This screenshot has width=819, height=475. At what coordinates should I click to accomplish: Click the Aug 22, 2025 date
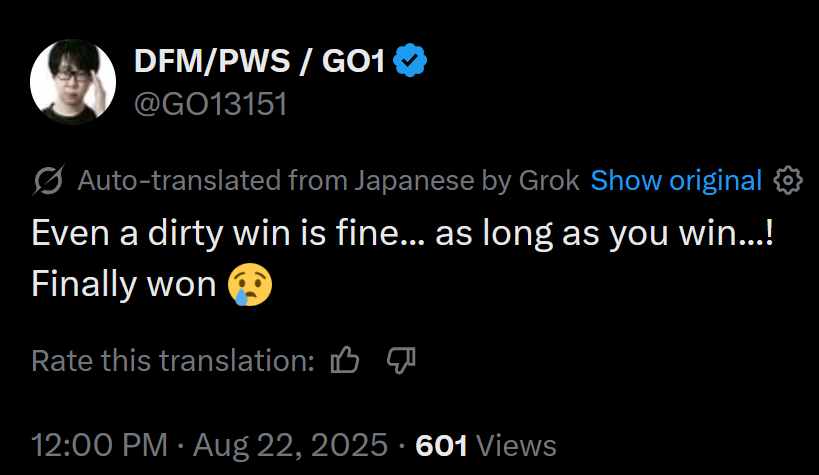[290, 445]
